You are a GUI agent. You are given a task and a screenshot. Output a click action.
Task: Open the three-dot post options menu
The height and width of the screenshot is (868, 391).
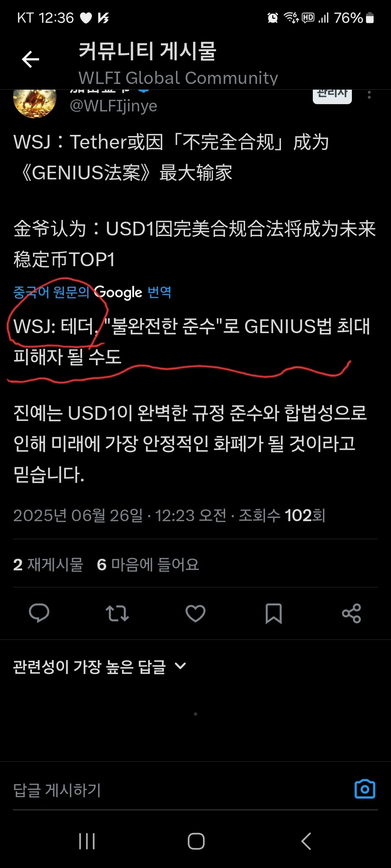[369, 95]
